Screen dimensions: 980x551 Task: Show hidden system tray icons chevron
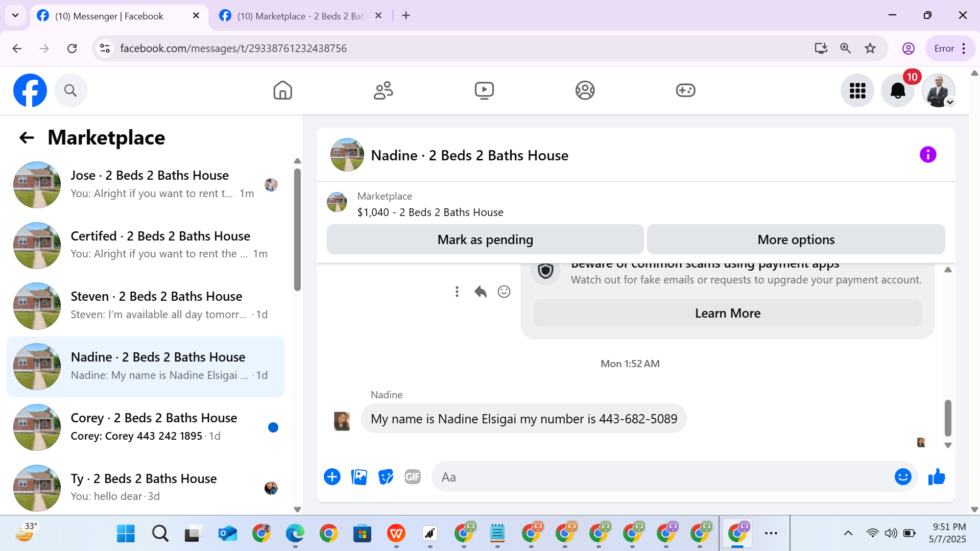pos(848,534)
